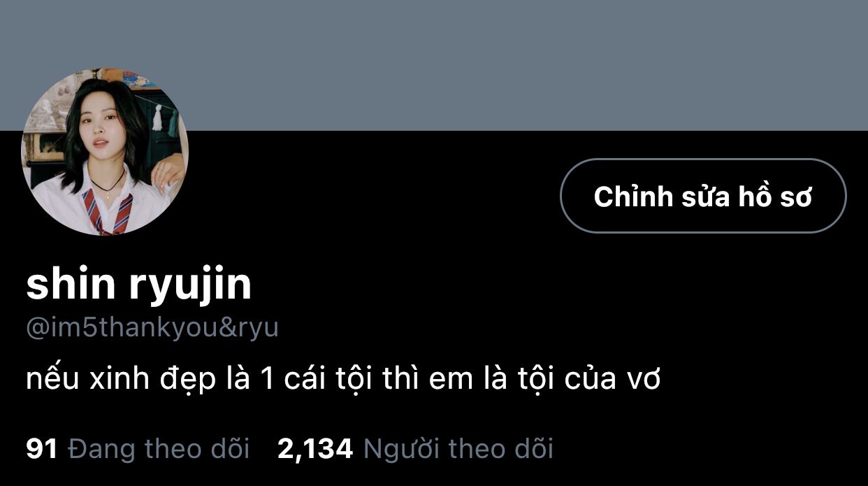Click the 91 following count number
The height and width of the screenshot is (486, 868).
click(42, 449)
